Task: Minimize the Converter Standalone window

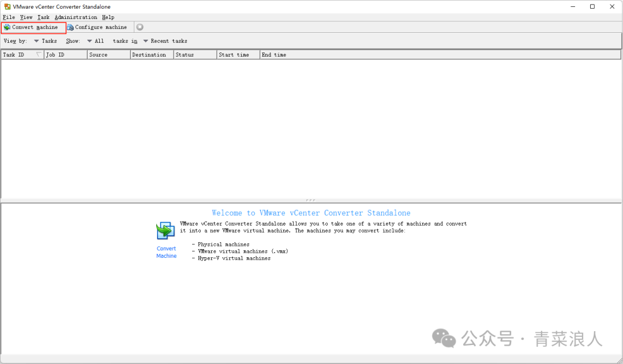Action: (x=573, y=7)
